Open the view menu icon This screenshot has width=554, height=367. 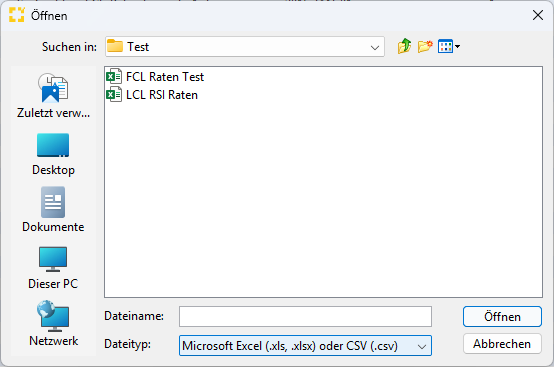[445, 46]
